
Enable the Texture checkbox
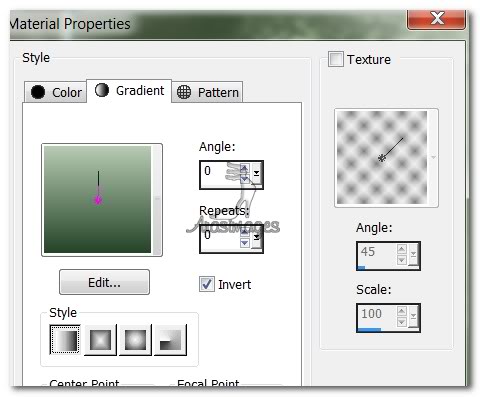pyautogui.click(x=336, y=59)
